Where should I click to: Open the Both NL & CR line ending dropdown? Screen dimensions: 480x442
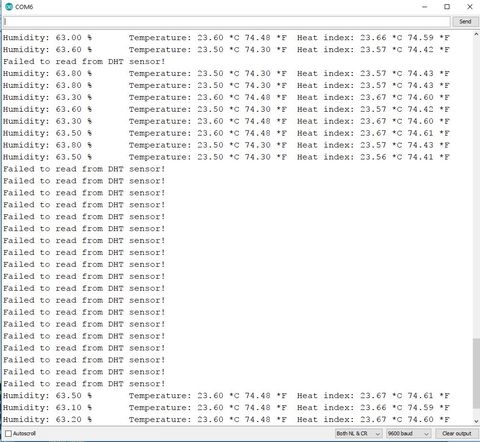tap(358, 433)
